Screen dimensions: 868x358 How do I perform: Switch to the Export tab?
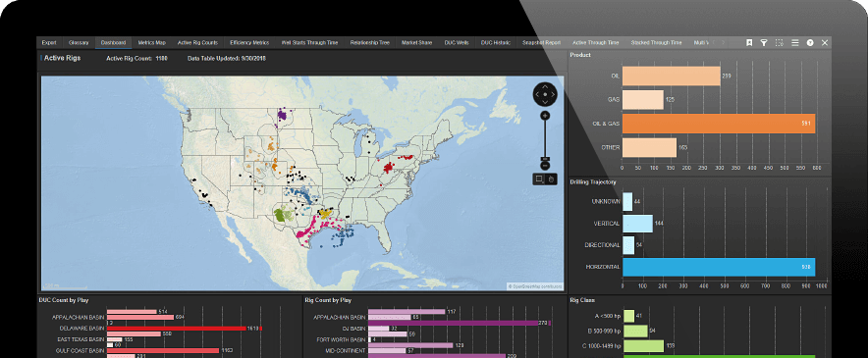[49, 42]
